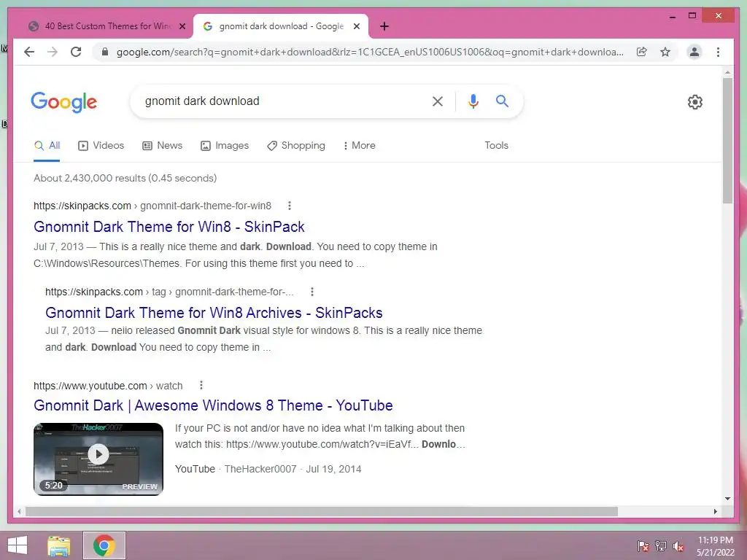
Task: Click the TheHacker0007 channel name text
Action: [x=260, y=469]
